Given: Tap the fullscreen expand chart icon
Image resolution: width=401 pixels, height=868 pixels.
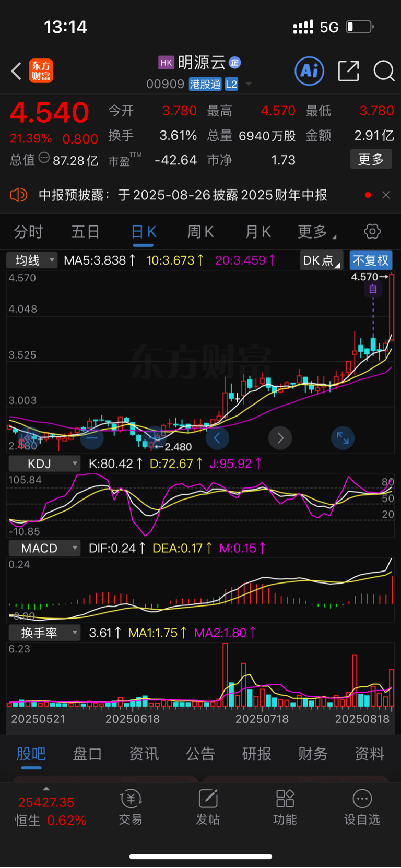Looking at the screenshot, I should pyautogui.click(x=343, y=438).
